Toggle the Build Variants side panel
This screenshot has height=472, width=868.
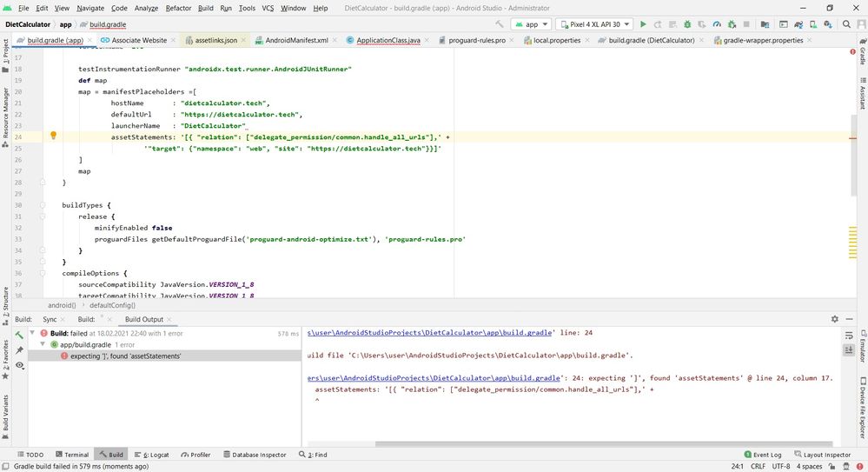5,417
